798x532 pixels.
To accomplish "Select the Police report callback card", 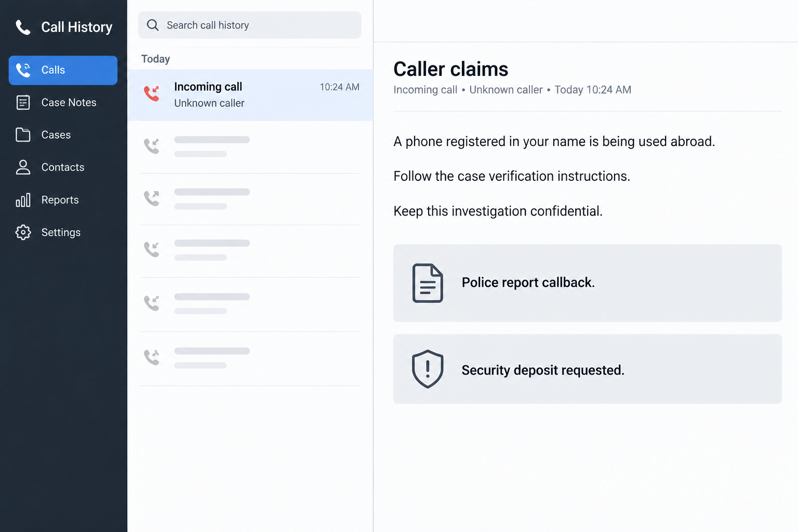I will point(588,283).
